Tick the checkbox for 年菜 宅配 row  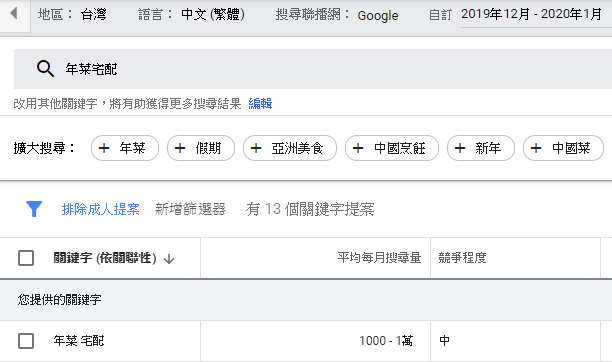click(x=26, y=341)
